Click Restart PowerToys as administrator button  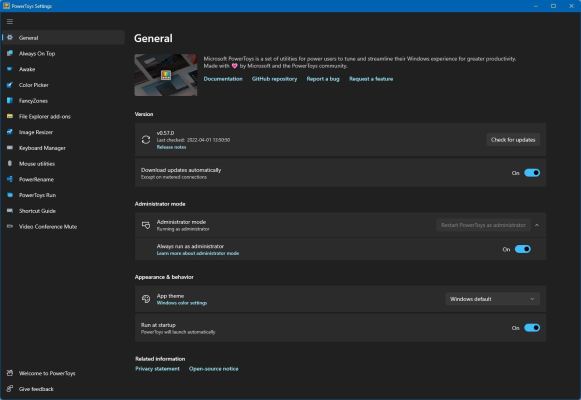tap(483, 225)
